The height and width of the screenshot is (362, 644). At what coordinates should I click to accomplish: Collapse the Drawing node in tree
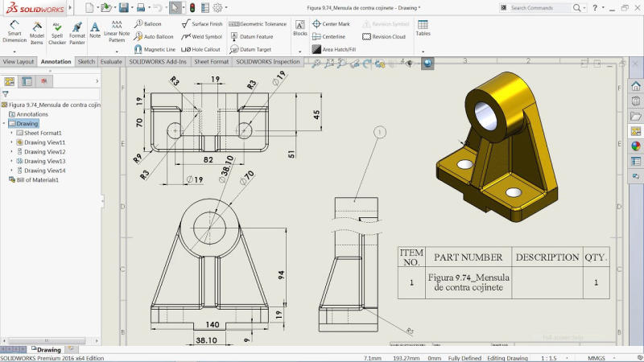4,124
